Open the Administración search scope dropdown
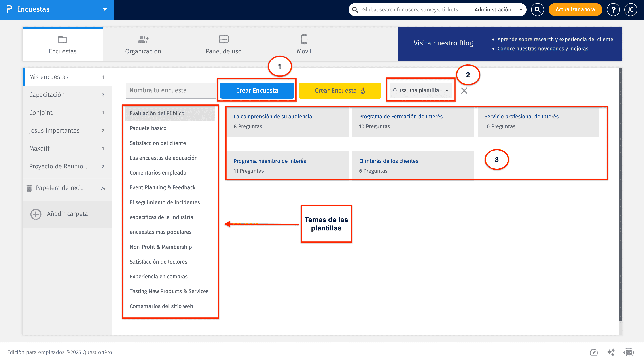The image size is (644, 362). (x=521, y=9)
